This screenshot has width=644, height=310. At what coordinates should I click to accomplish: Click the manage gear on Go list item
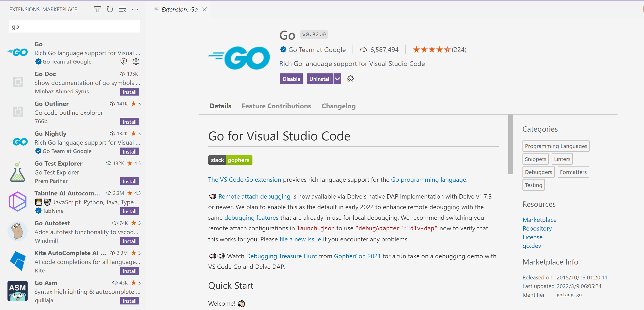click(x=136, y=61)
